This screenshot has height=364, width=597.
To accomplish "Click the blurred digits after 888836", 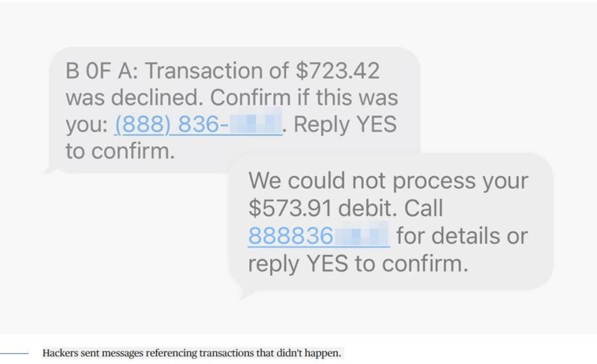I will coord(361,236).
